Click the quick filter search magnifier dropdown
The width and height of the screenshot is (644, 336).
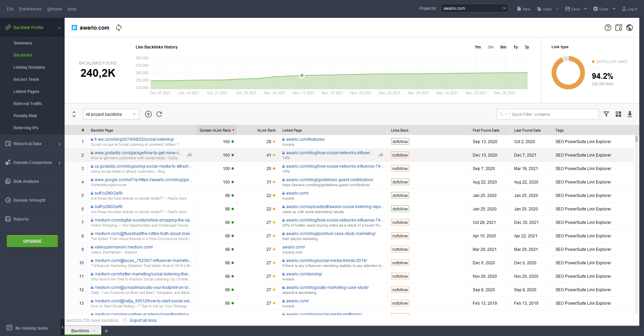pyautogui.click(x=503, y=114)
